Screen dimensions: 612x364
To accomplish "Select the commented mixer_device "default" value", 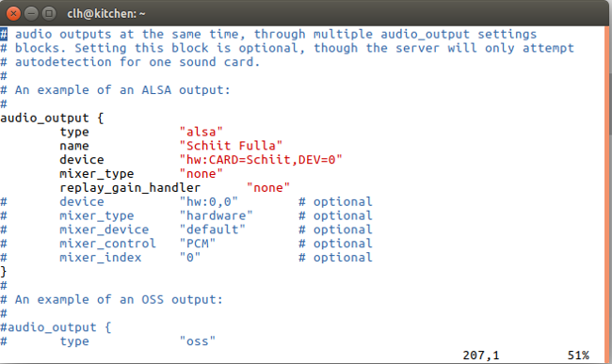I will [x=213, y=229].
